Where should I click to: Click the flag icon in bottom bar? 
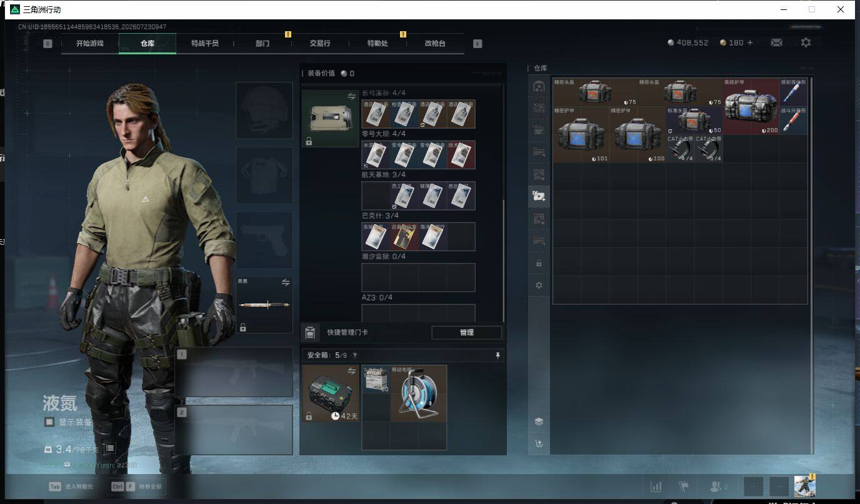[684, 487]
